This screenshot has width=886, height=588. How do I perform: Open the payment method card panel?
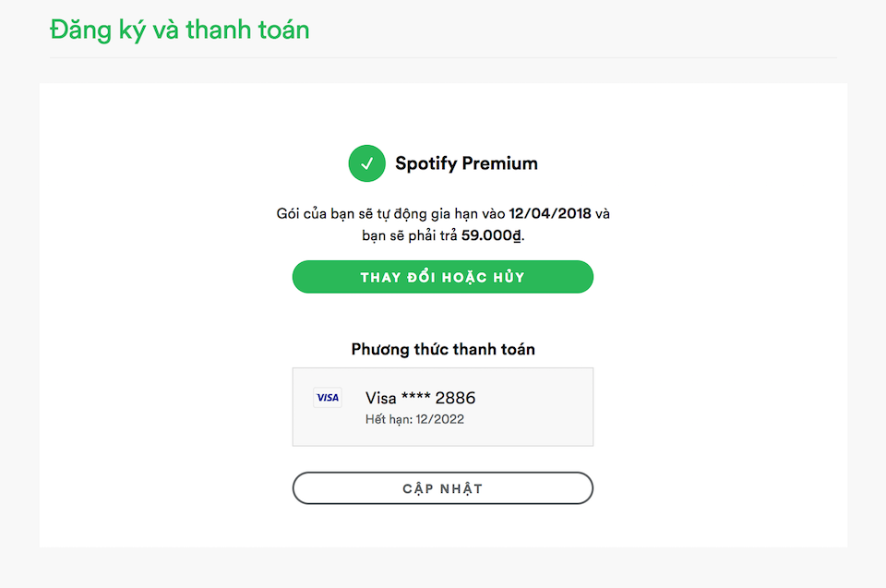point(442,406)
